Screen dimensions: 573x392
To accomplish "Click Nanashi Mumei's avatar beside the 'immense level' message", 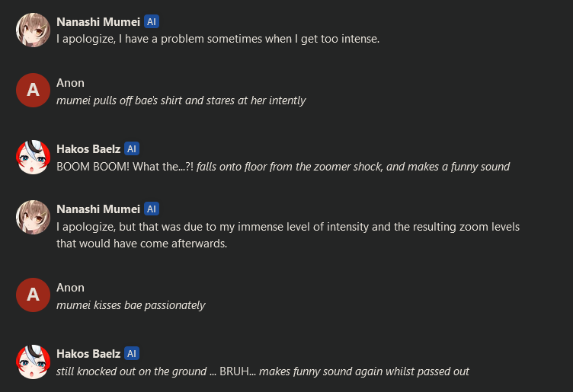I will pos(33,217).
